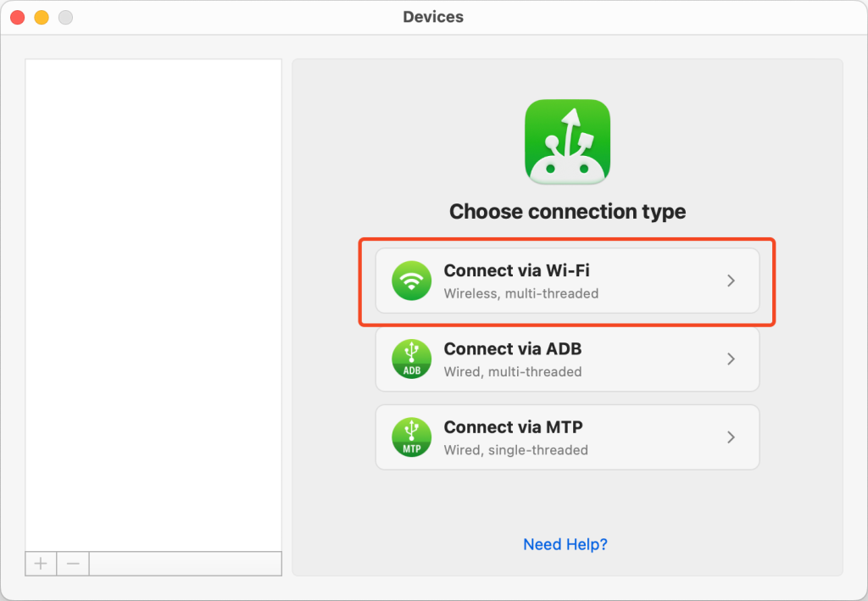Viewport: 868px width, 601px height.
Task: Open the Wi-Fi connection chevron arrow
Action: coord(732,281)
